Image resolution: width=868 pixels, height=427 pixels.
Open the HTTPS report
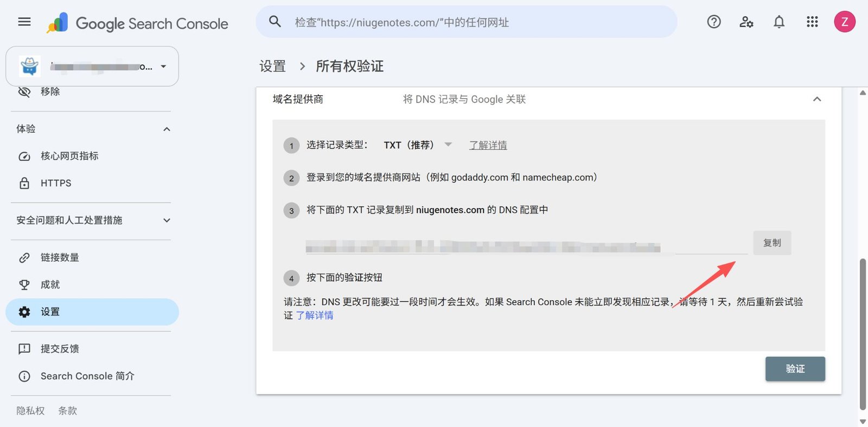point(56,183)
